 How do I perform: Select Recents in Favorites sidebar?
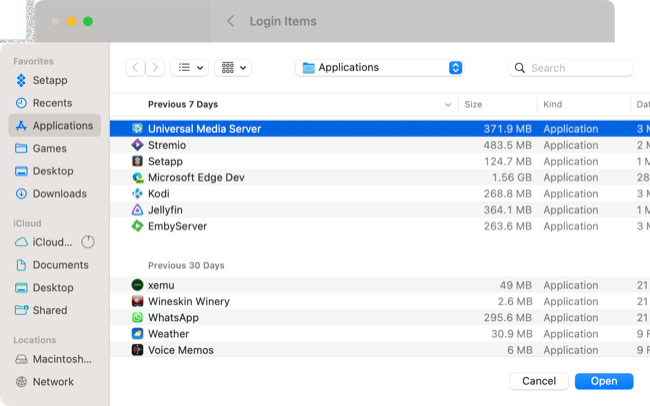click(x=52, y=103)
